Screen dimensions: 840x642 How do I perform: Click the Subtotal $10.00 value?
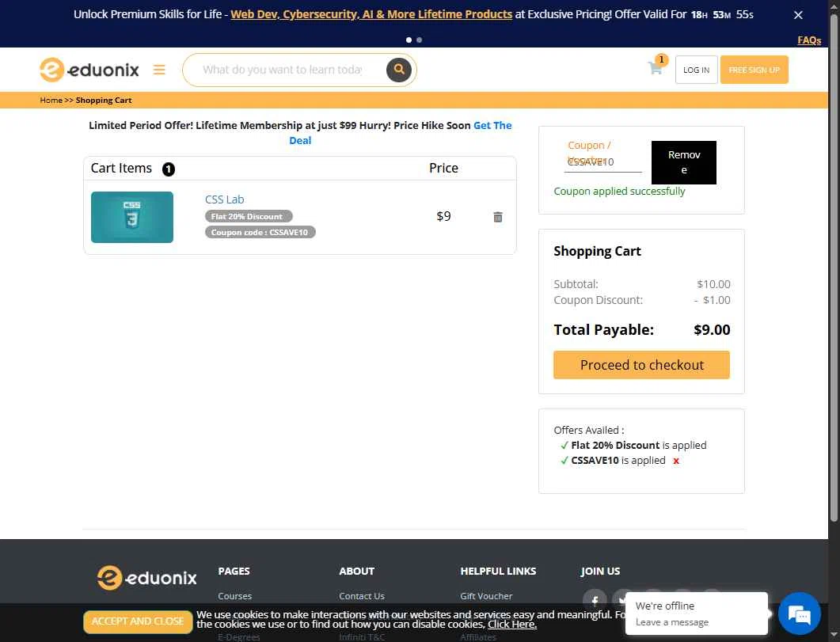tap(713, 284)
